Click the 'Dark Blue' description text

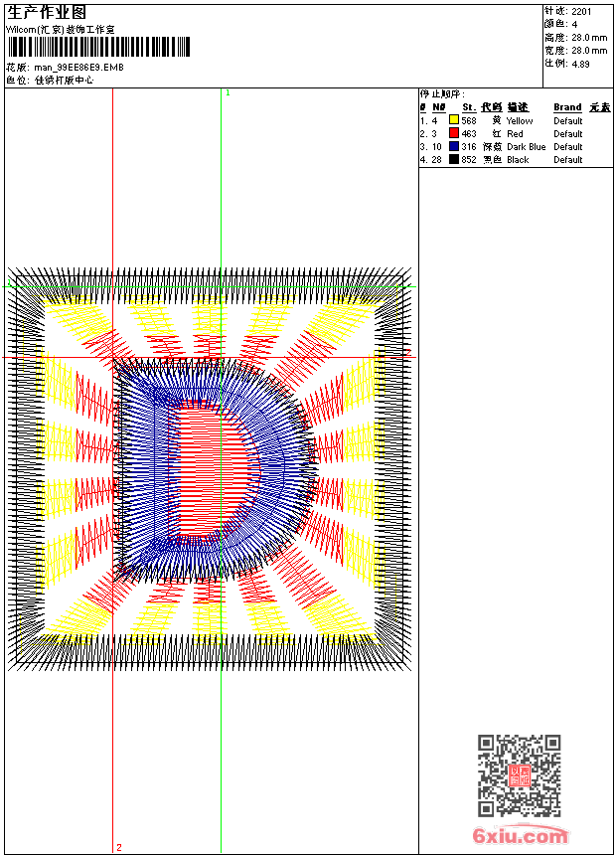[x=526, y=147]
